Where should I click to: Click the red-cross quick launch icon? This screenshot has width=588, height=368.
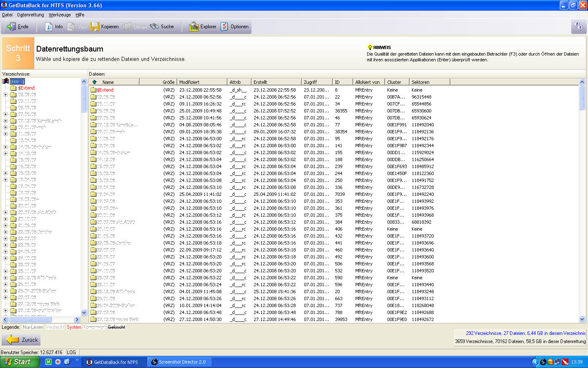(x=58, y=362)
